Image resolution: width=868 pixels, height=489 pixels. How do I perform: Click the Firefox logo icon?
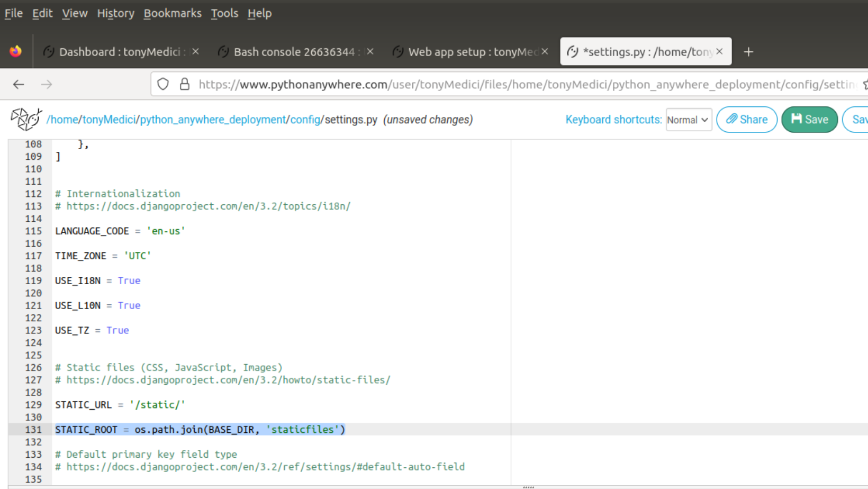pos(16,51)
